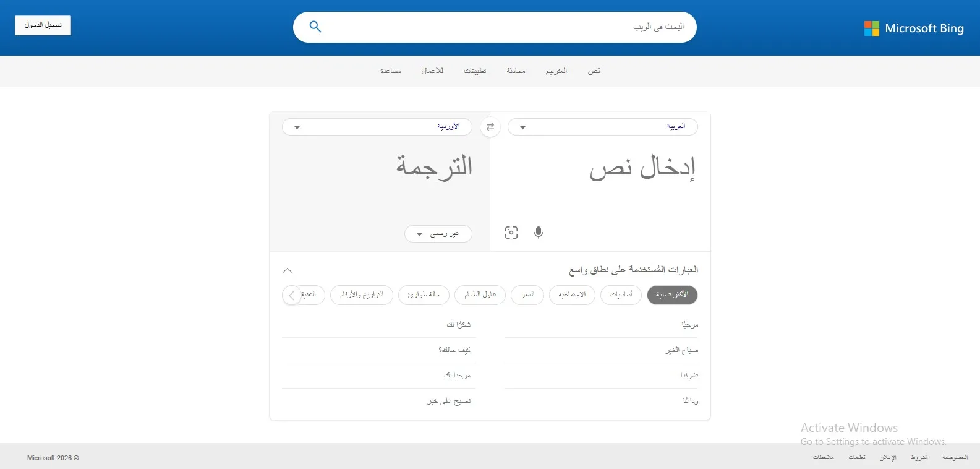
Task: Switch to the محادثة tab
Action: 516,71
